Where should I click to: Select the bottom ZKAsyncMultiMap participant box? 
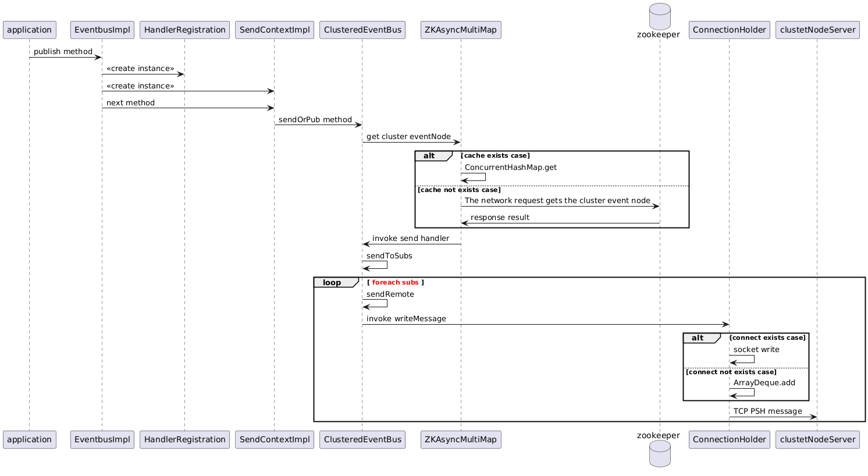461,439
